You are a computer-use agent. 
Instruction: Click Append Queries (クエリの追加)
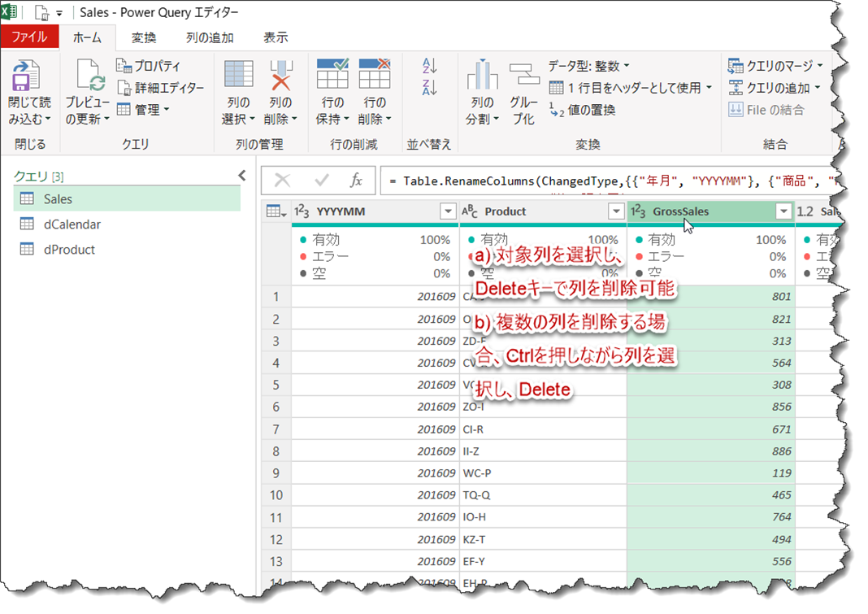(x=774, y=88)
